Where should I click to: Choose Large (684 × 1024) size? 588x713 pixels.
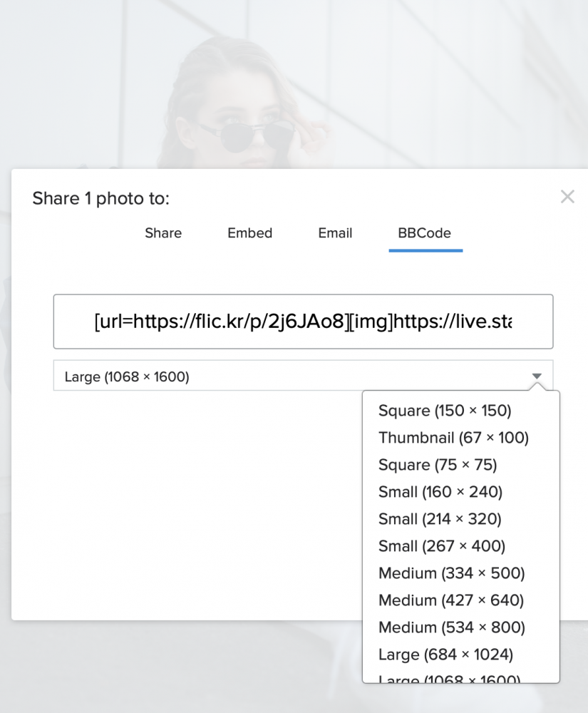[445, 655]
